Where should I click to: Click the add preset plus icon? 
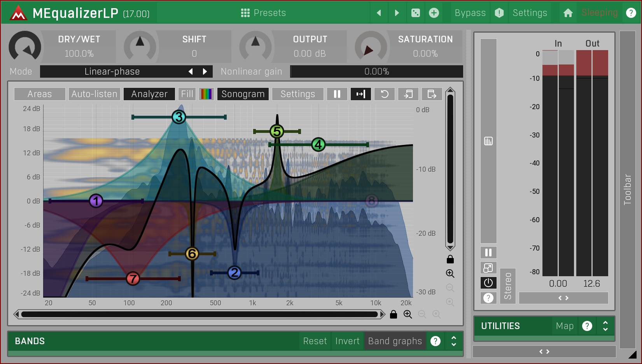coord(434,13)
